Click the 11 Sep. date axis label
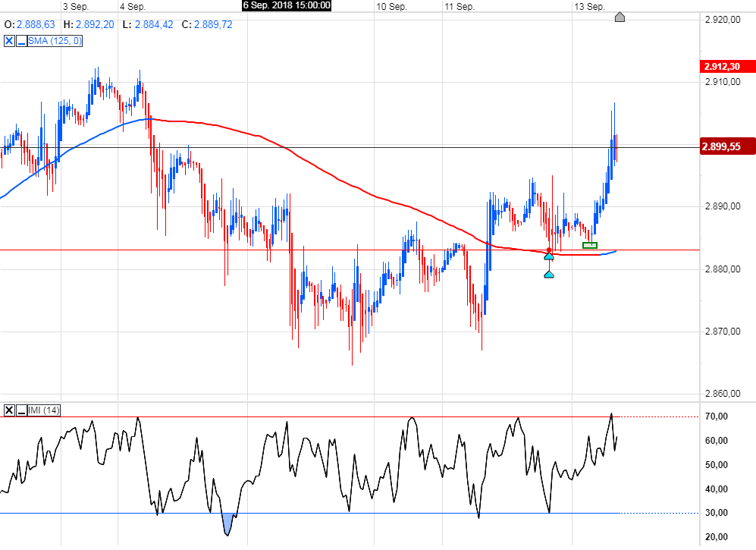The height and width of the screenshot is (550, 756). (x=460, y=7)
